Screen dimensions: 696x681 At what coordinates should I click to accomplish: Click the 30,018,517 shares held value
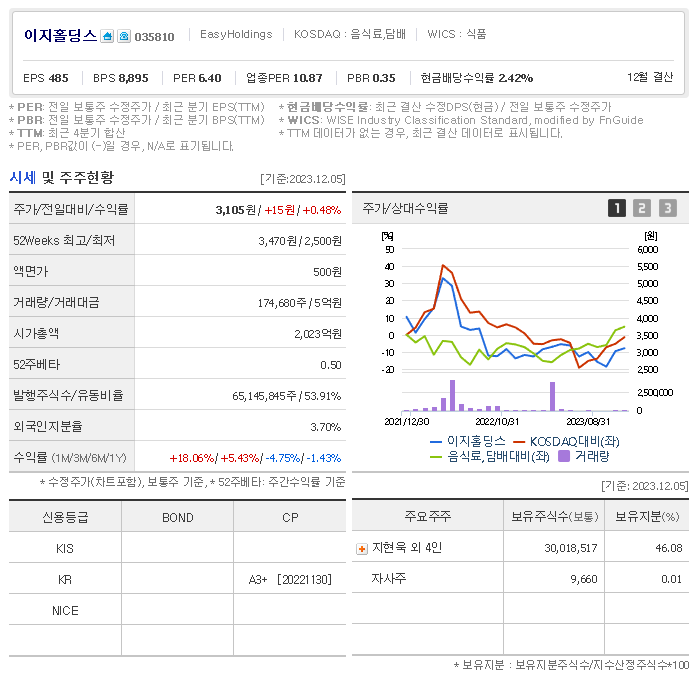(571, 548)
